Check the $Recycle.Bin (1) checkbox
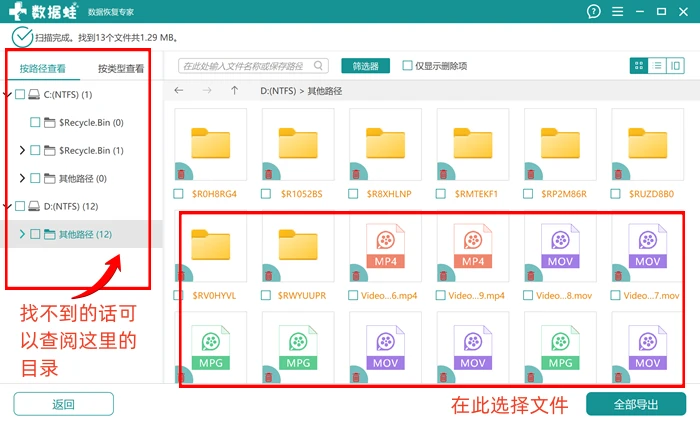700x427 pixels. 35,151
